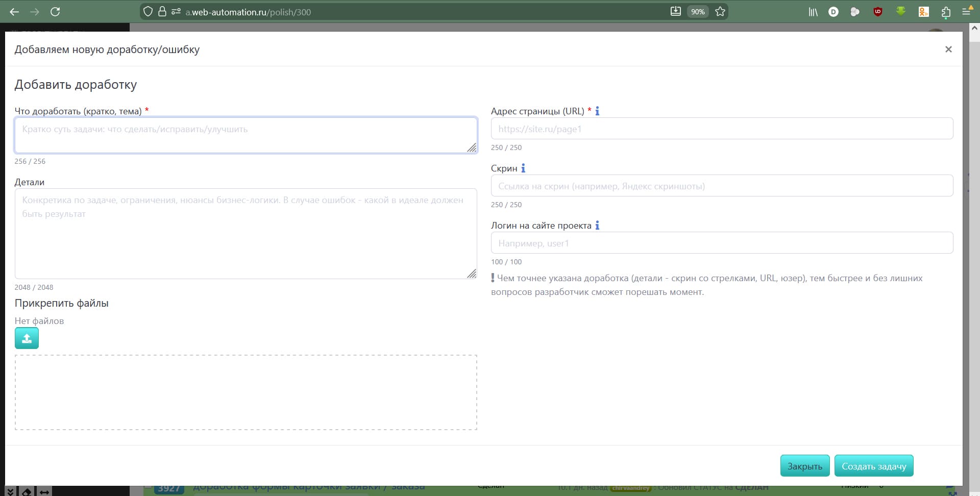Open the Firefox library icon
Image resolution: width=980 pixels, height=496 pixels.
(813, 12)
